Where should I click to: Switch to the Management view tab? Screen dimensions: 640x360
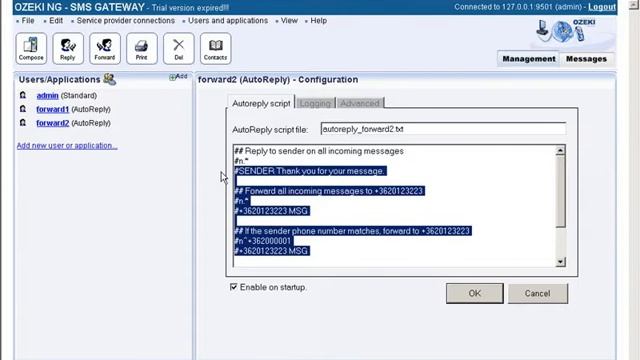[529, 59]
